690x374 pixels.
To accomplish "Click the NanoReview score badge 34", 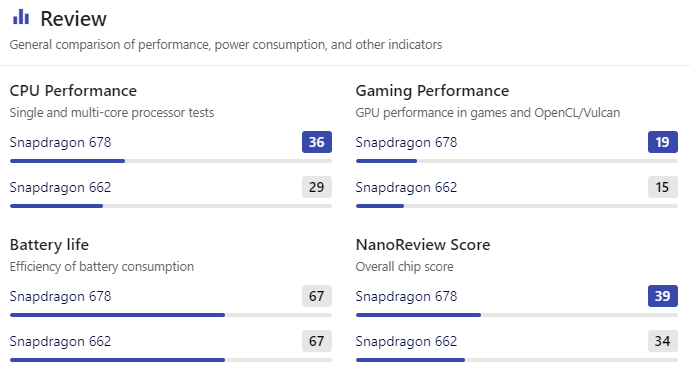I will (x=663, y=341).
